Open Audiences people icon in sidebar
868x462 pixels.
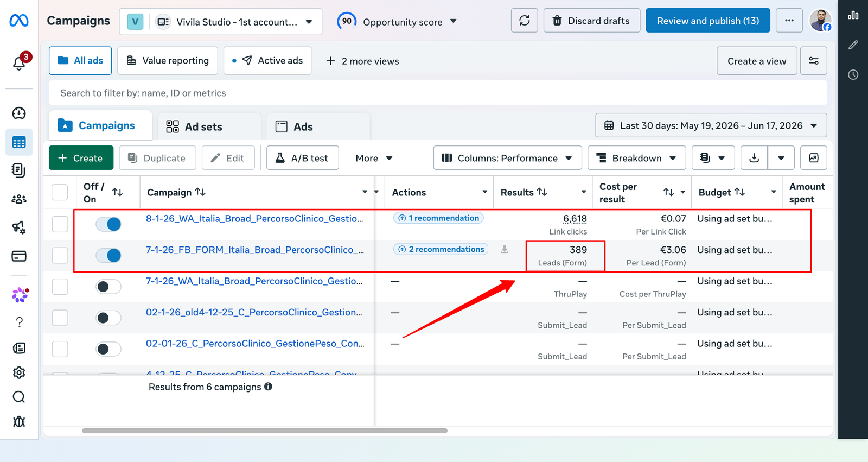(x=19, y=199)
